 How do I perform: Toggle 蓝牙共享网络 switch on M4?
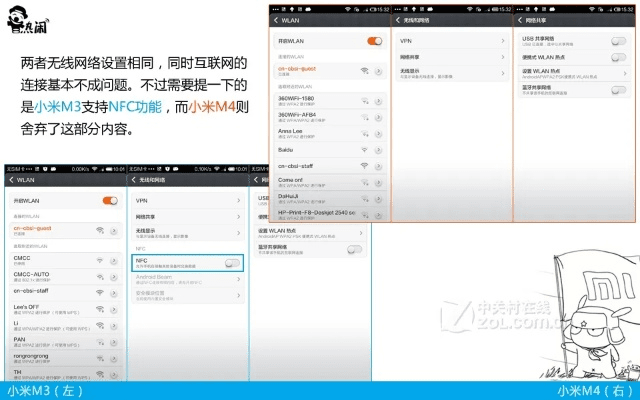click(619, 90)
